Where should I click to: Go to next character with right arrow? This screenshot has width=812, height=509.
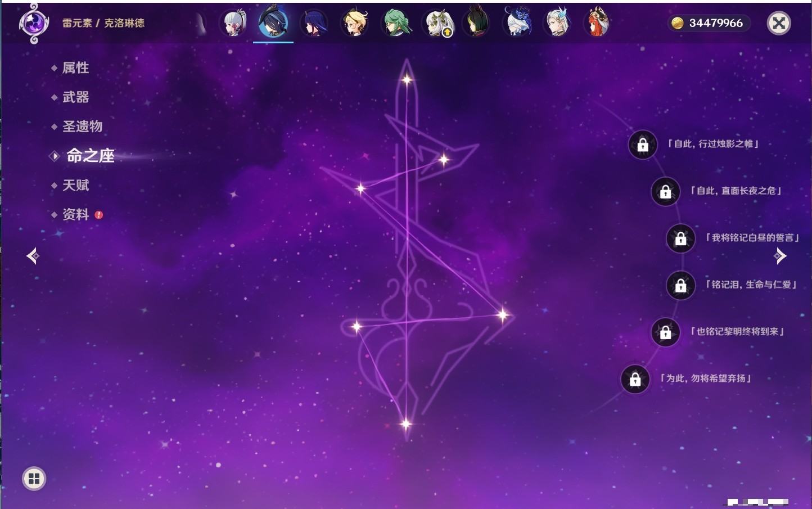tap(780, 256)
